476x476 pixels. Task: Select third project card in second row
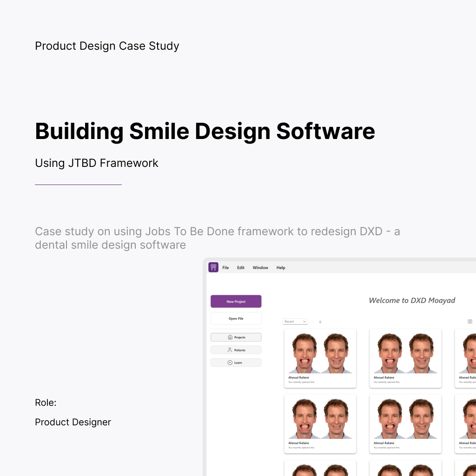pyautogui.click(x=466, y=423)
